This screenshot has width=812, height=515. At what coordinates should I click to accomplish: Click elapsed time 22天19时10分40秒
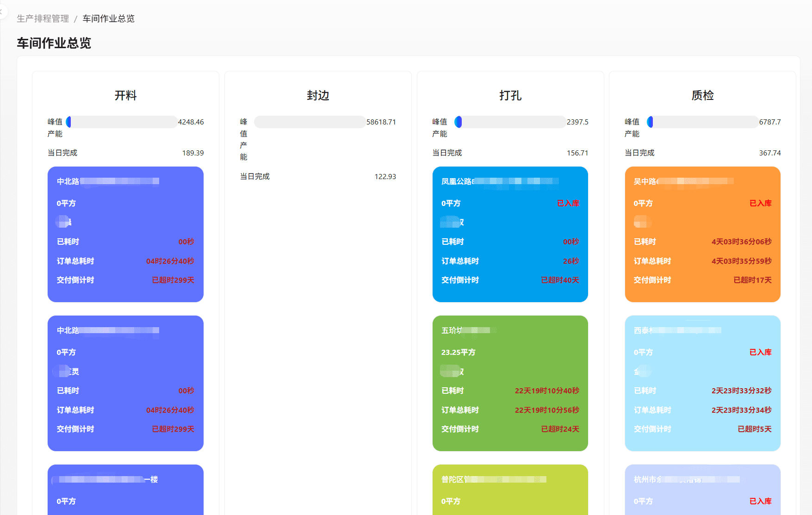click(x=547, y=391)
